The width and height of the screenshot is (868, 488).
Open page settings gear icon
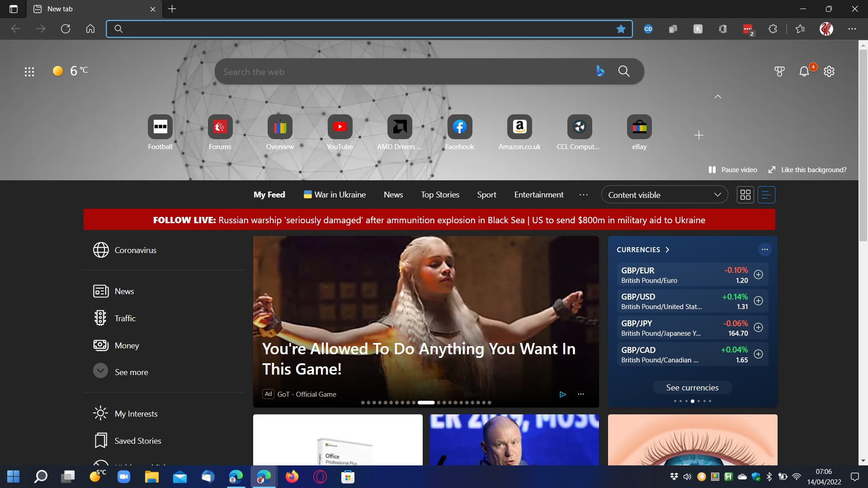(x=829, y=71)
